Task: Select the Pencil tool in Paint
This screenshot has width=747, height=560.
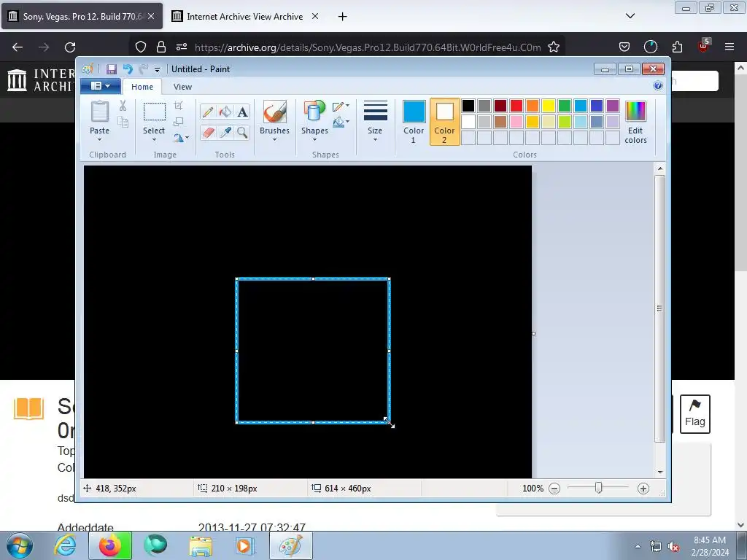Action: pos(208,112)
